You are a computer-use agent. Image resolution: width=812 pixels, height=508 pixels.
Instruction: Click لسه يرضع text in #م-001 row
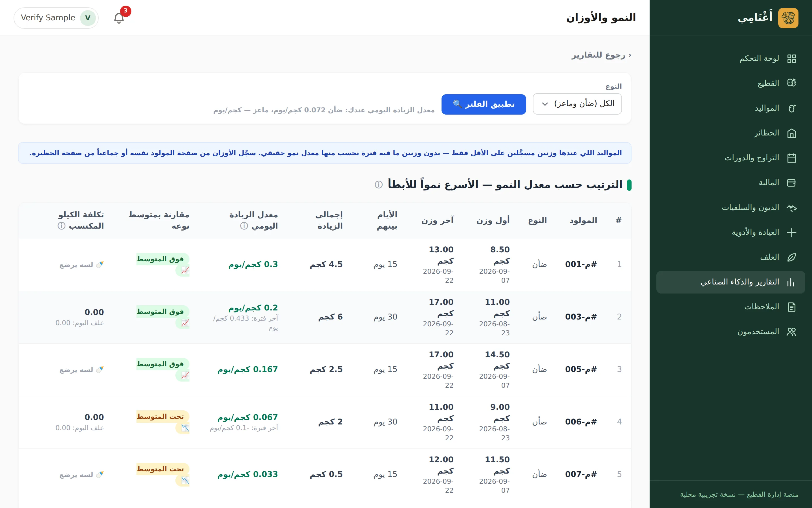click(x=81, y=265)
